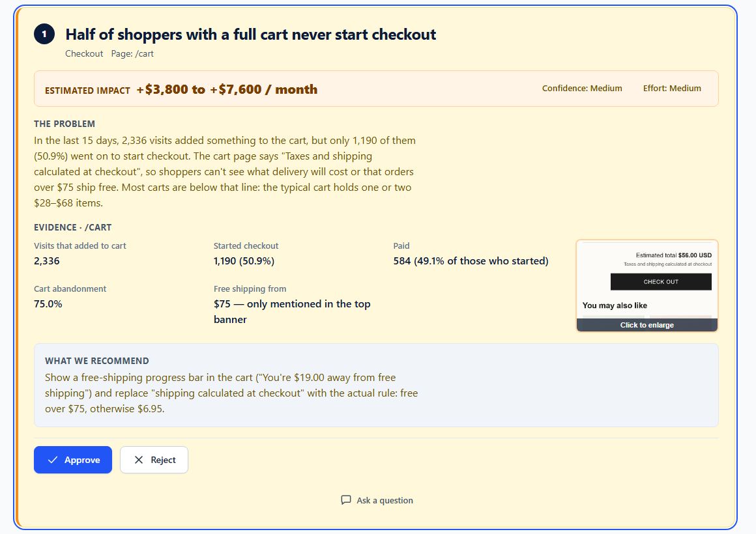
Task: Click the 'Paid' metric label
Action: coord(401,246)
